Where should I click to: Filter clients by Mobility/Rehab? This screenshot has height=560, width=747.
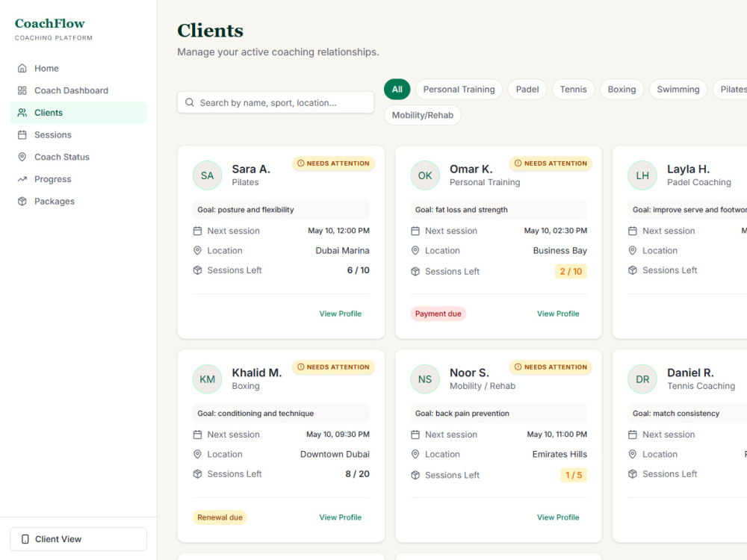click(423, 115)
